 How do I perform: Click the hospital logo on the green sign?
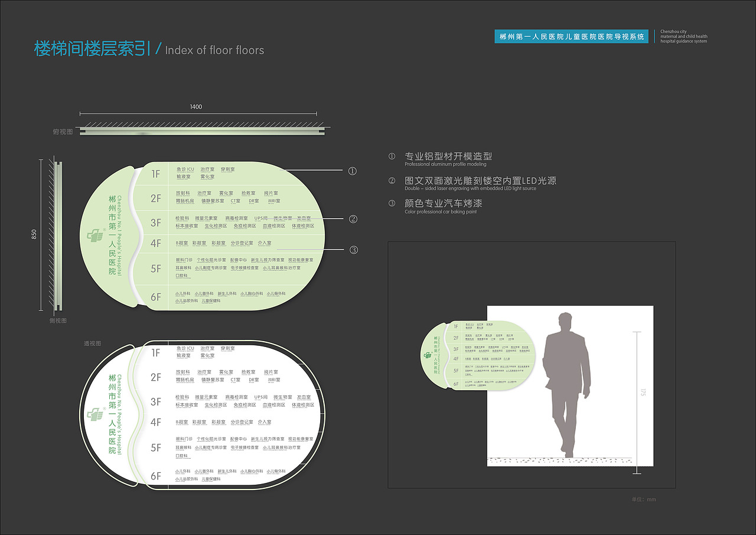pos(95,235)
